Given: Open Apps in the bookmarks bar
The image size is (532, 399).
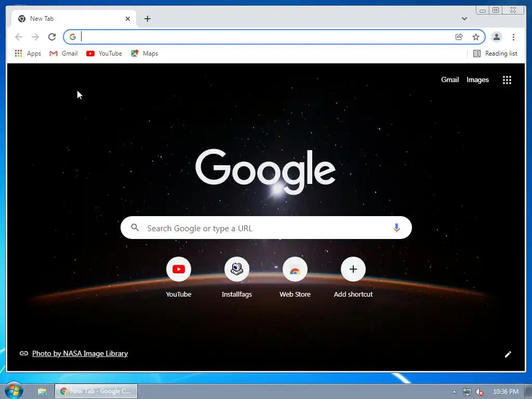Looking at the screenshot, I should (28, 54).
